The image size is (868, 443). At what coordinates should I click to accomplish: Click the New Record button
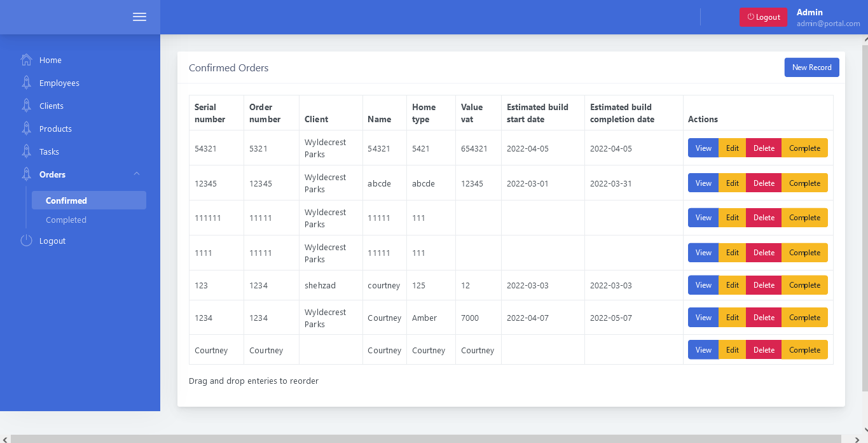point(811,67)
